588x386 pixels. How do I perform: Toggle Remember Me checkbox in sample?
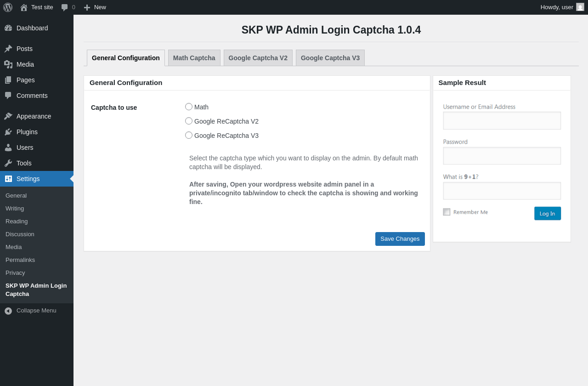point(447,212)
